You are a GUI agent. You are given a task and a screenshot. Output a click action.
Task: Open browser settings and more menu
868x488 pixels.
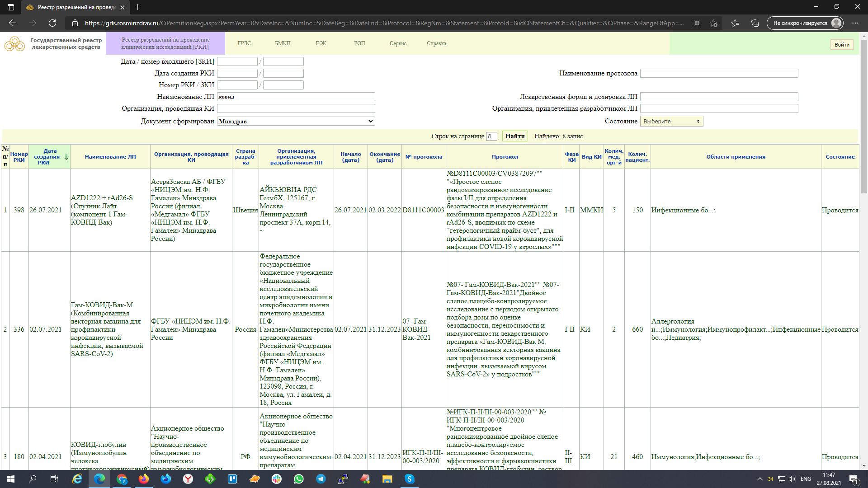click(855, 23)
